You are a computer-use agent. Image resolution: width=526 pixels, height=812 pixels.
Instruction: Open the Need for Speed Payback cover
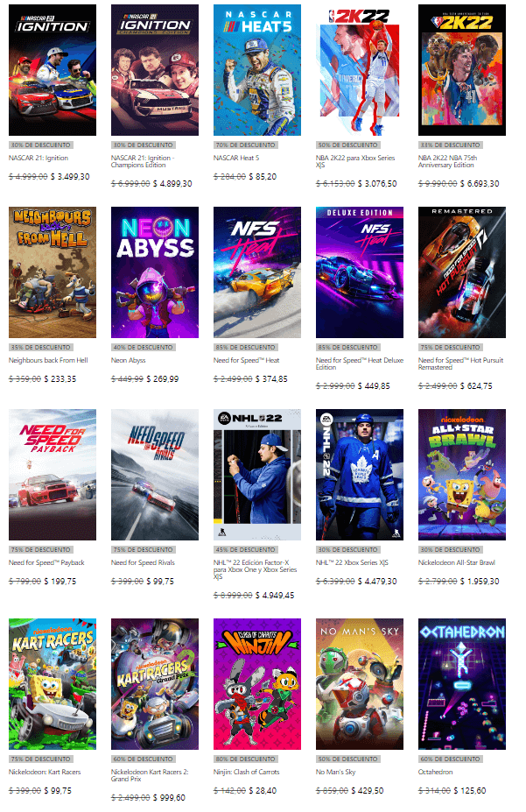pos(53,475)
